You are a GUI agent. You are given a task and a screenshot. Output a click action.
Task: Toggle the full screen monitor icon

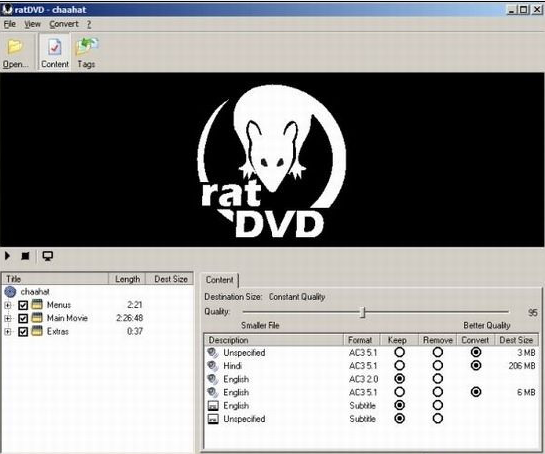48,256
